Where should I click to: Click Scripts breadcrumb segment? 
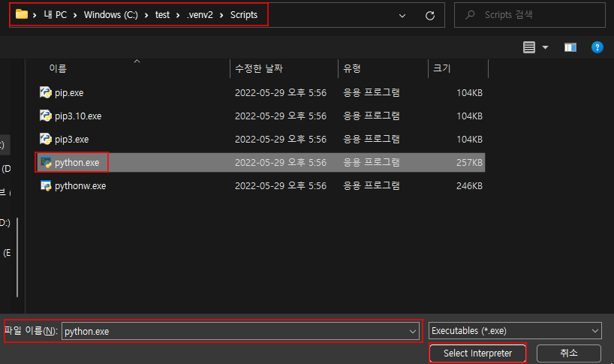click(x=244, y=15)
